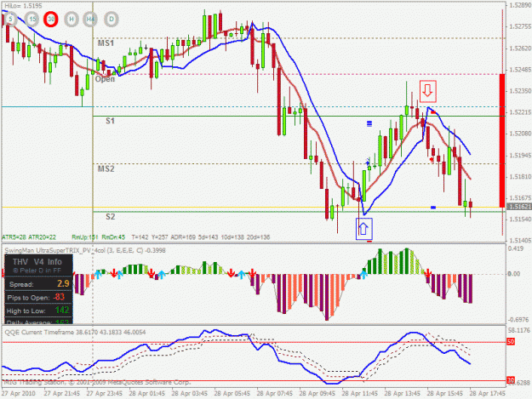Click the Spread value 2.9
This screenshot has width=532, height=399.
click(x=63, y=284)
